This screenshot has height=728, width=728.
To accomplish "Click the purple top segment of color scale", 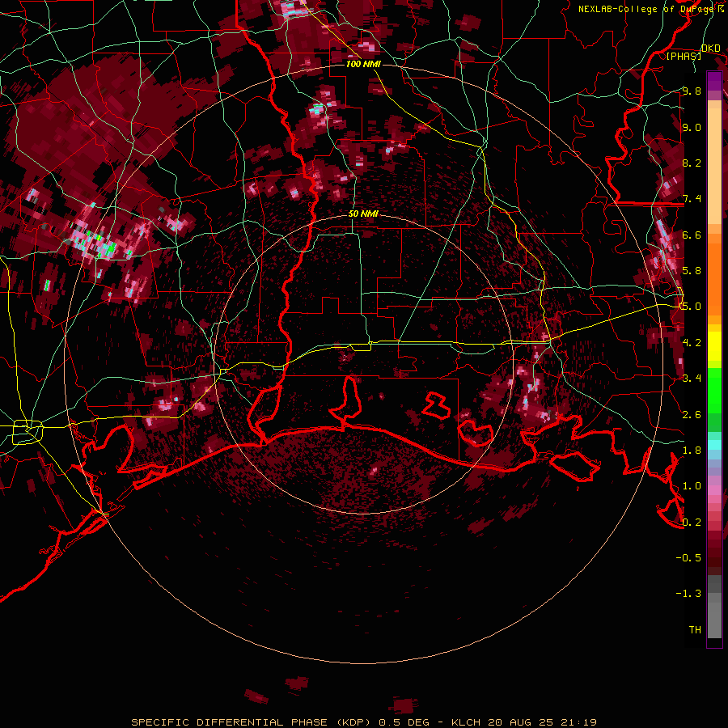I will pos(714,81).
